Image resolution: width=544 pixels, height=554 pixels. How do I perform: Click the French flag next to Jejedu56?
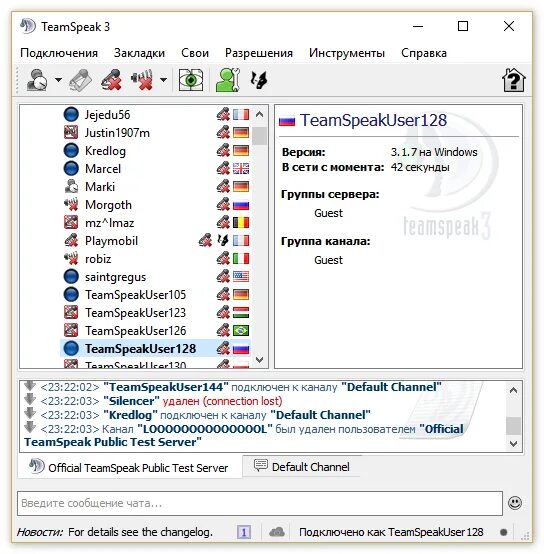point(241,114)
